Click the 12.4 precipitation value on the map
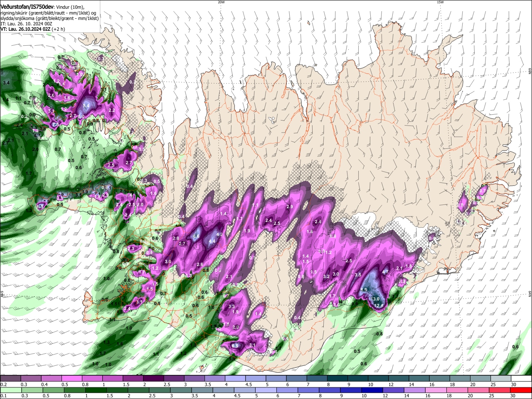The width and height of the screenshot is (532, 399). [379, 305]
